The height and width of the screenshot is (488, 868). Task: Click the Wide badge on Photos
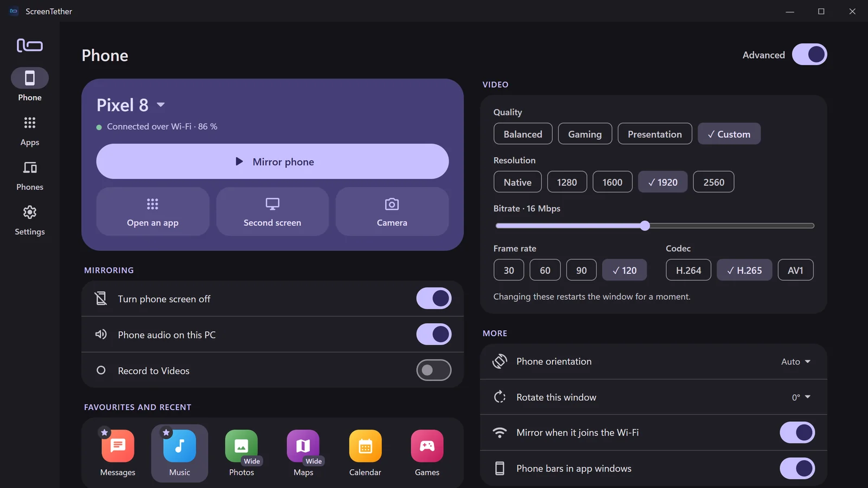(x=252, y=461)
